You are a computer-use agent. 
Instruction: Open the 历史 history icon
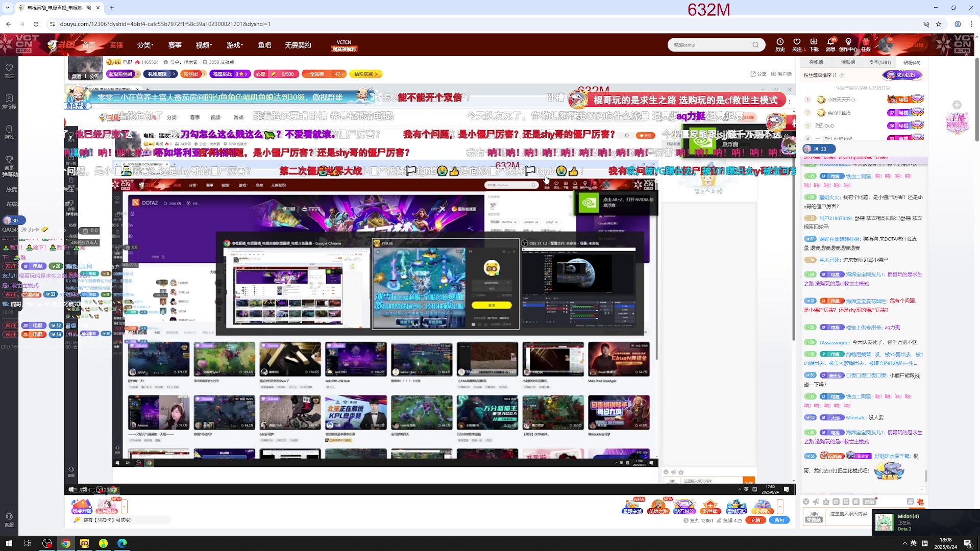tap(780, 44)
